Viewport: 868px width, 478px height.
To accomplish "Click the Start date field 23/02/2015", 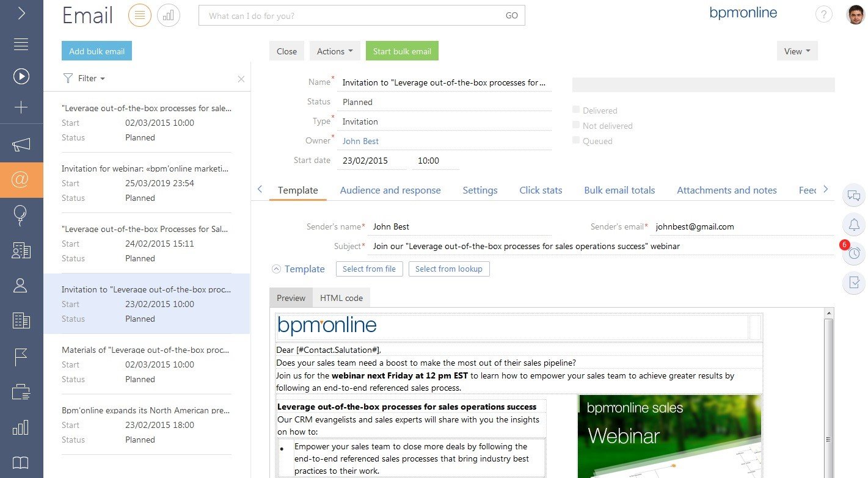I will (x=371, y=161).
